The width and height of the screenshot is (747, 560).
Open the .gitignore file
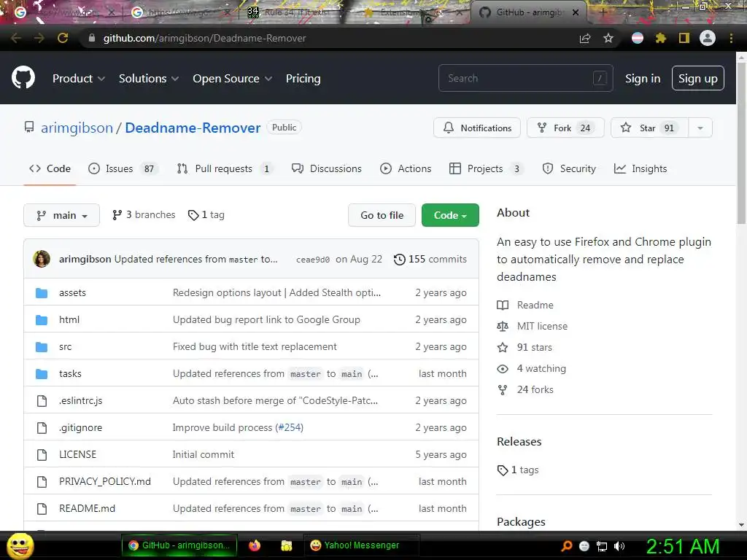[x=80, y=427]
